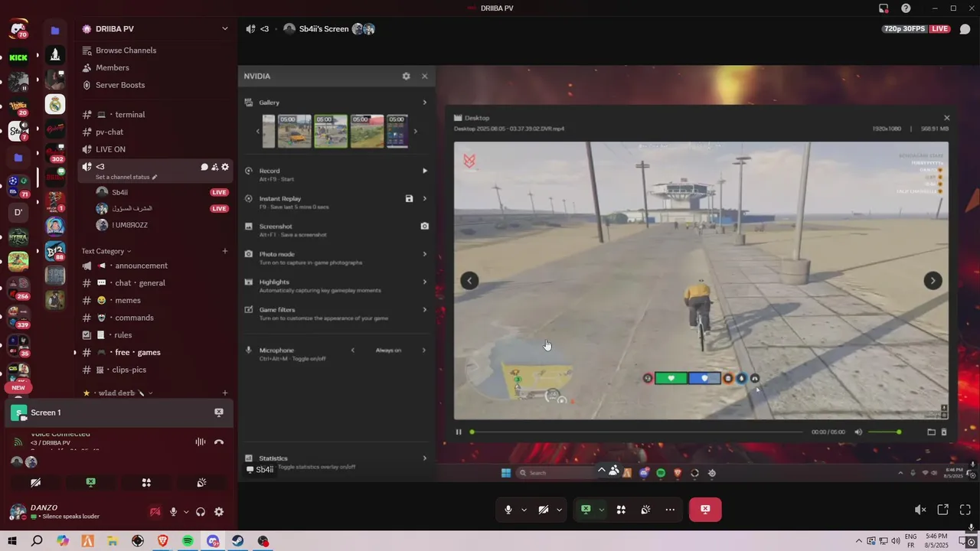980x551 pixels.
Task: Mute microphone in call control bar
Action: tap(508, 510)
